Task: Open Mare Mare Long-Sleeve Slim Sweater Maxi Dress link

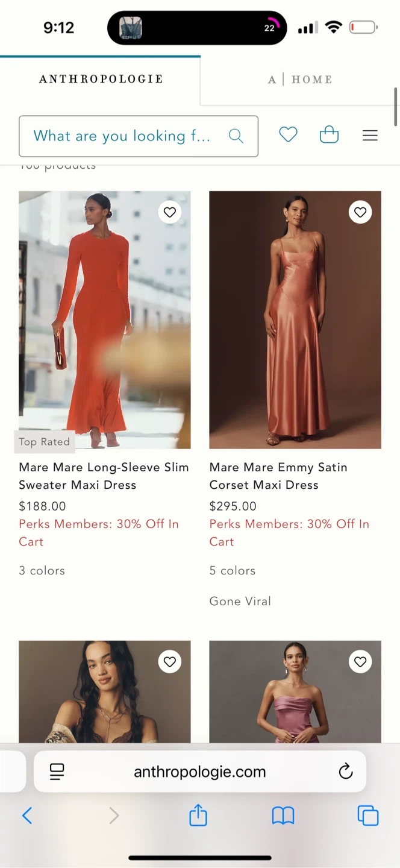Action: tap(104, 476)
